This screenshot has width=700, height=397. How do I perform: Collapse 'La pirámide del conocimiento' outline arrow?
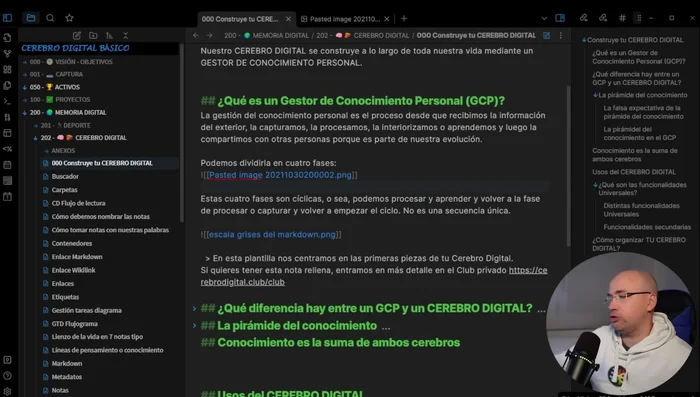coord(595,95)
